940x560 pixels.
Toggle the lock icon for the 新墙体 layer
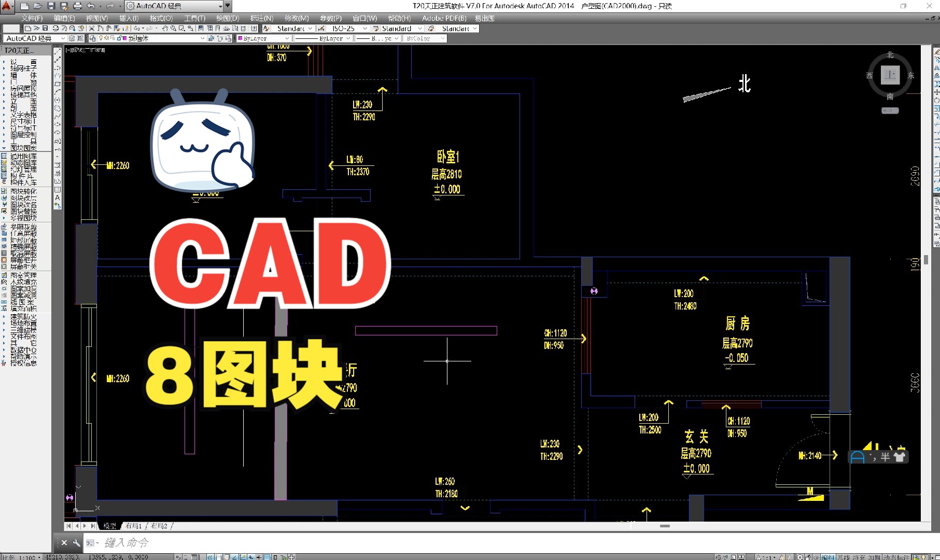(x=119, y=38)
